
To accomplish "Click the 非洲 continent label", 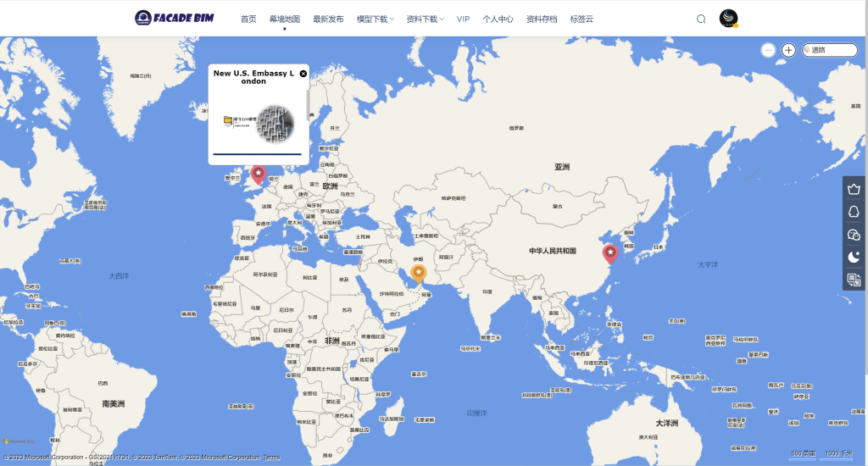I will [x=332, y=341].
